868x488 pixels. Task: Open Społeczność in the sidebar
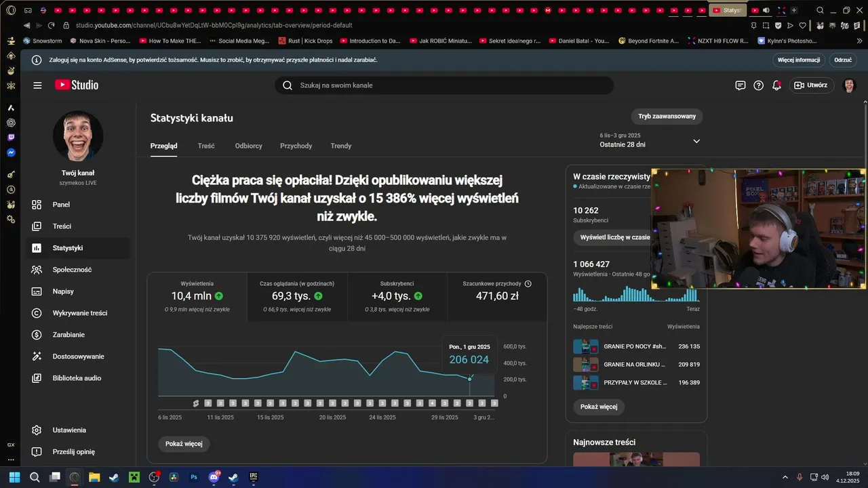pos(78,270)
